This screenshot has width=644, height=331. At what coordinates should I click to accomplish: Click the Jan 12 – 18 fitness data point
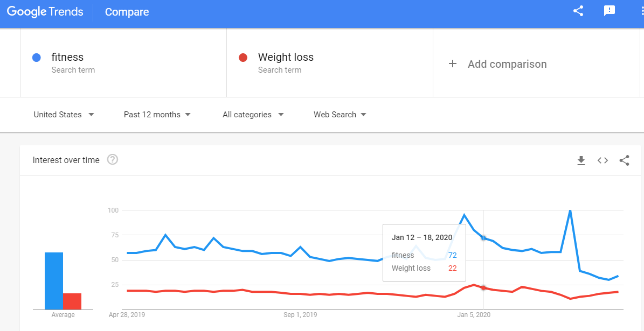point(483,238)
